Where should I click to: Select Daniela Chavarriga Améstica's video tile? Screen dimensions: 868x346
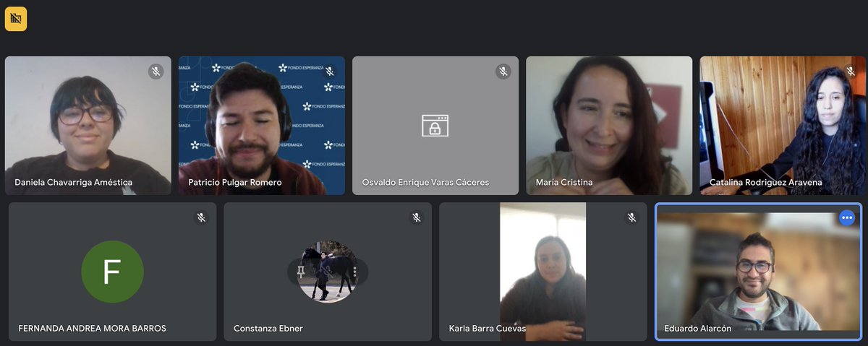click(88, 126)
